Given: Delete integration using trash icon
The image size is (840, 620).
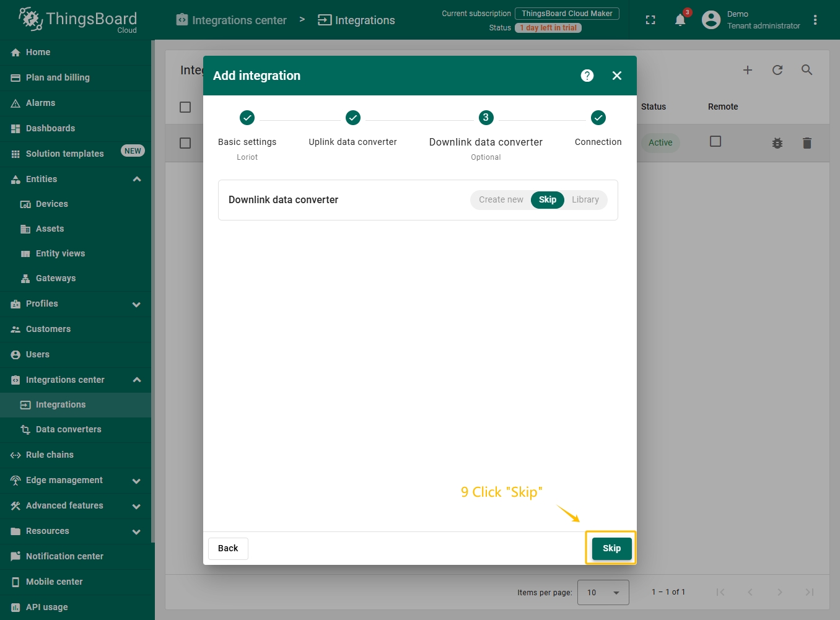Looking at the screenshot, I should pos(807,143).
